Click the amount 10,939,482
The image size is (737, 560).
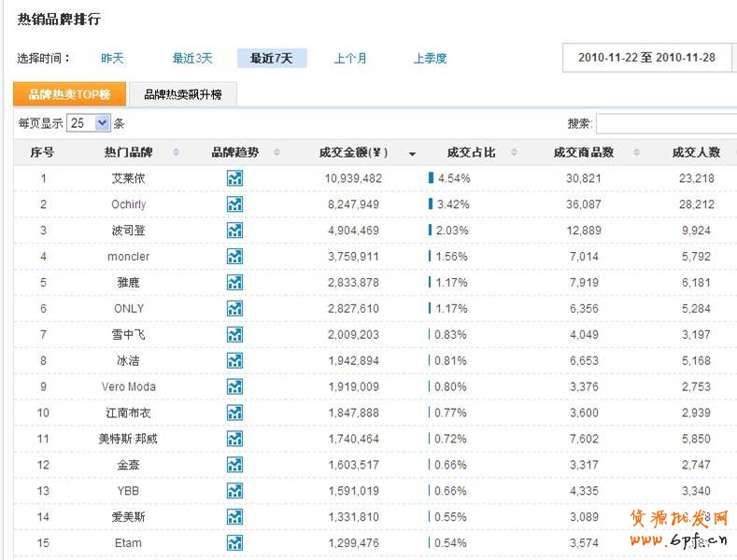click(353, 178)
